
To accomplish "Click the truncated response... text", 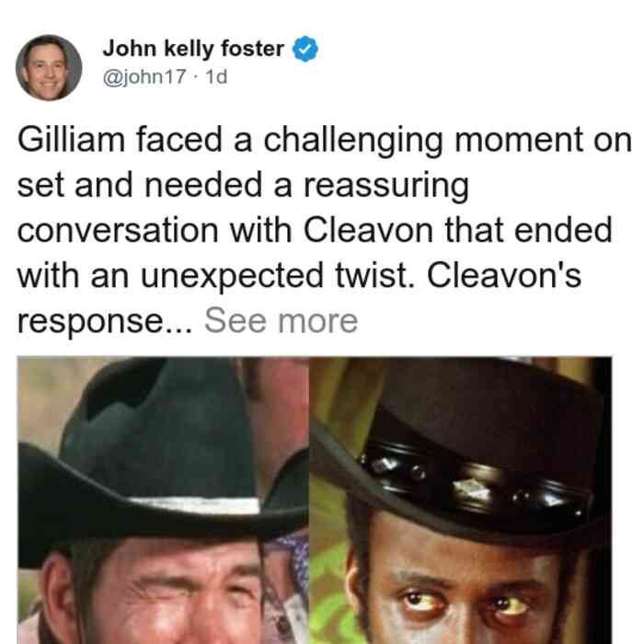I will [105, 322].
